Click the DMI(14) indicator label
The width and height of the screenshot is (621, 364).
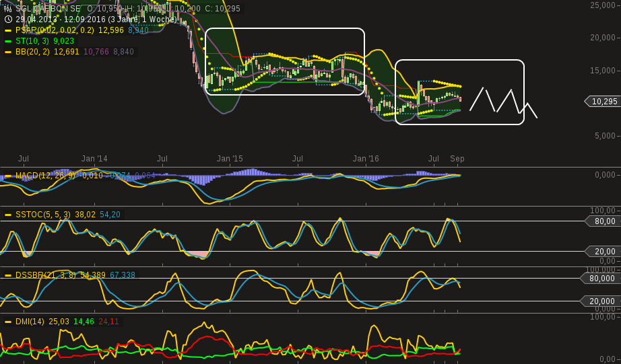(x=30, y=322)
